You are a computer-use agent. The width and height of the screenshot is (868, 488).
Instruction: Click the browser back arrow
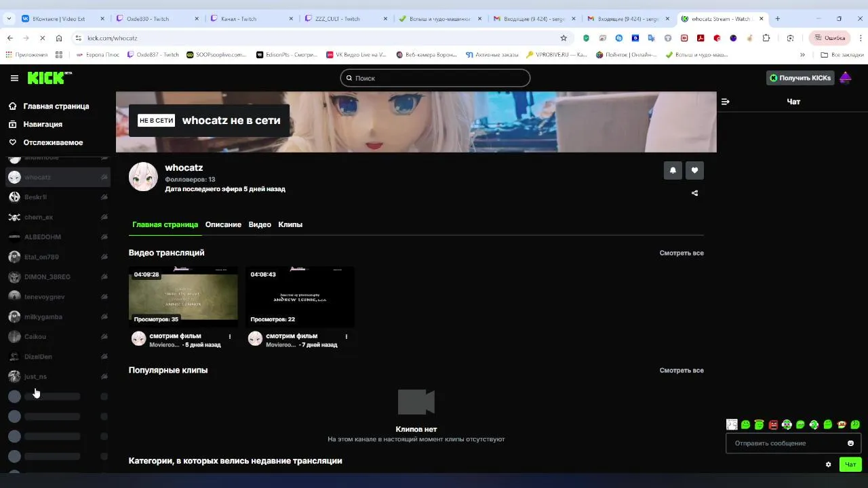(9, 39)
